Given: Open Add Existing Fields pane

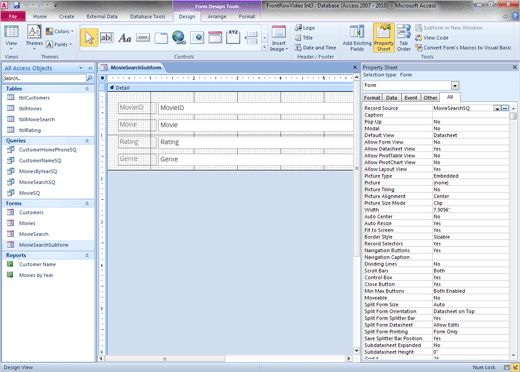Looking at the screenshot, I should [357, 38].
